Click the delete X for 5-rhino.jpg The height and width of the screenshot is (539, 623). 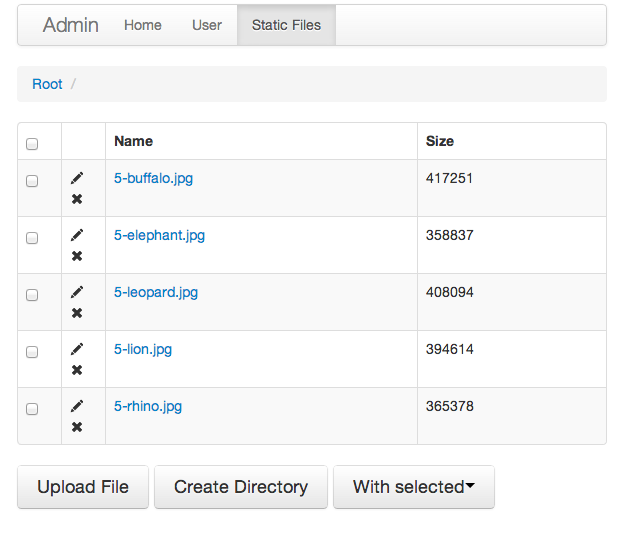[77, 427]
